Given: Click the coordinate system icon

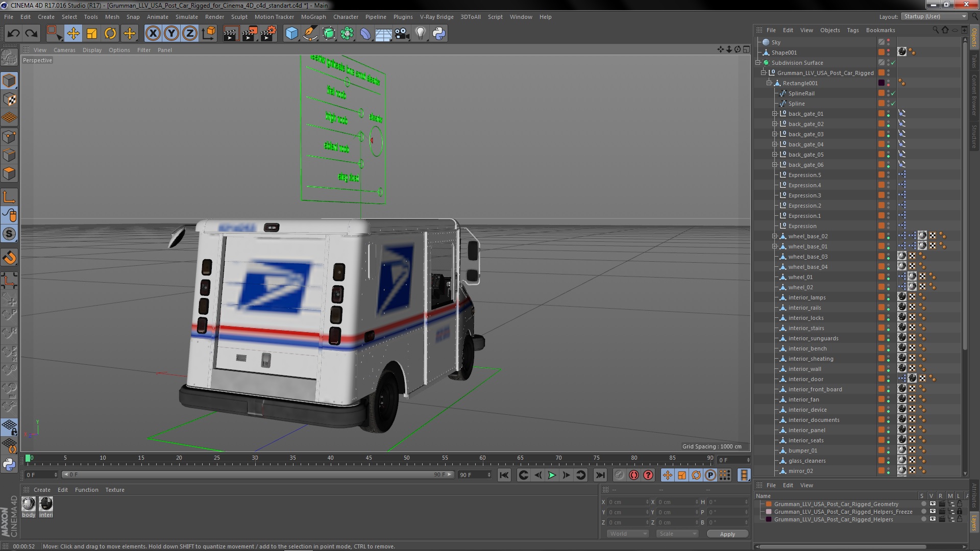Looking at the screenshot, I should pyautogui.click(x=208, y=34).
